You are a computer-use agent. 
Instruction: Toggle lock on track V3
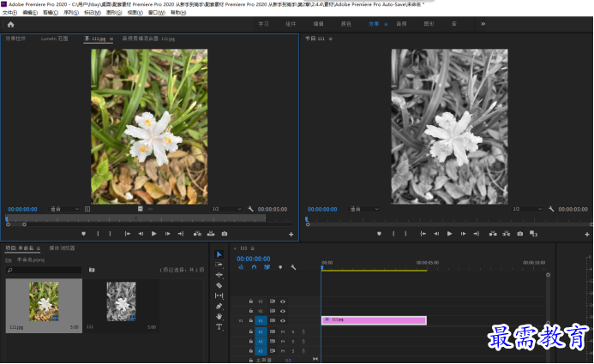coord(251,301)
